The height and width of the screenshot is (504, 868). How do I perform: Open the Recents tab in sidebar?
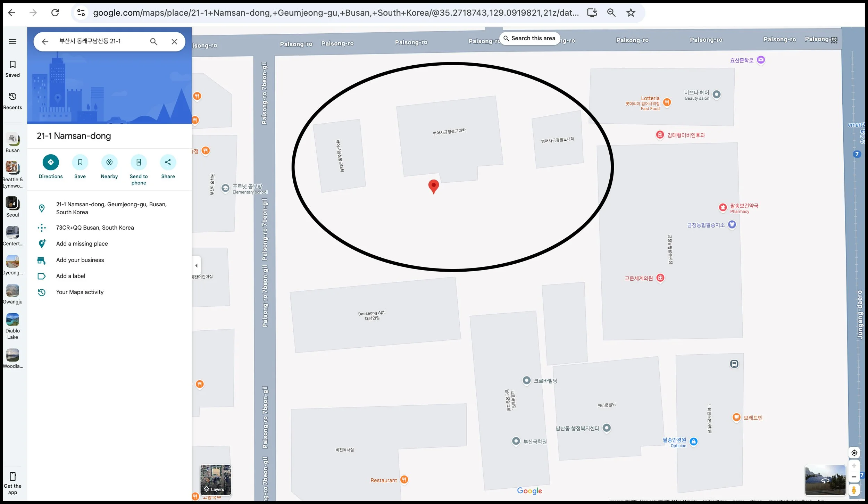[x=12, y=101]
